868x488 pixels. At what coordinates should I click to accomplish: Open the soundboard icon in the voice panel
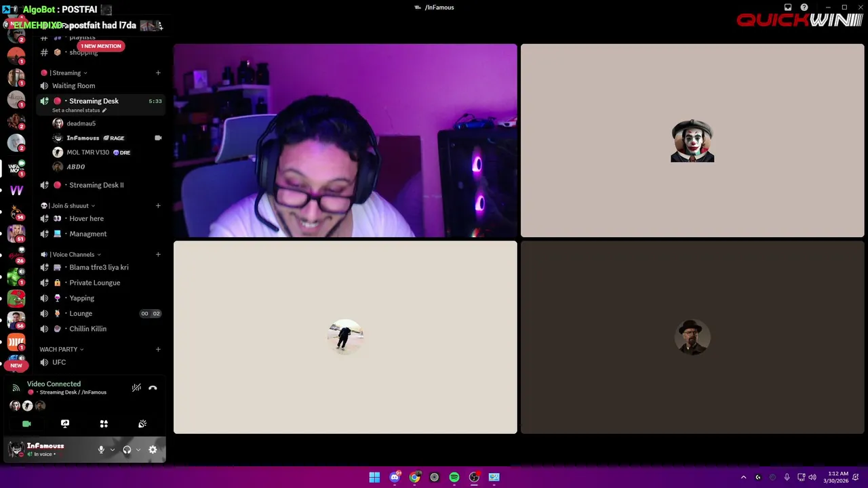142,424
